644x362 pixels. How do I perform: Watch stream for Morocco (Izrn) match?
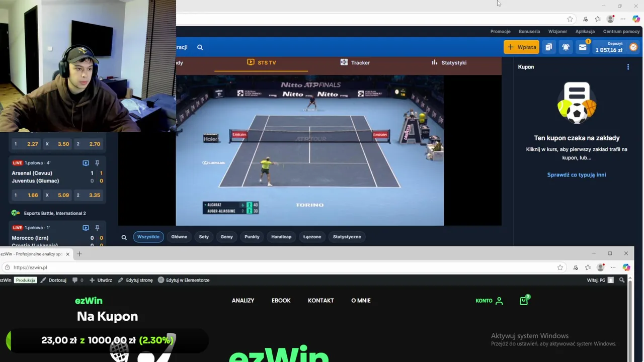pos(86,228)
